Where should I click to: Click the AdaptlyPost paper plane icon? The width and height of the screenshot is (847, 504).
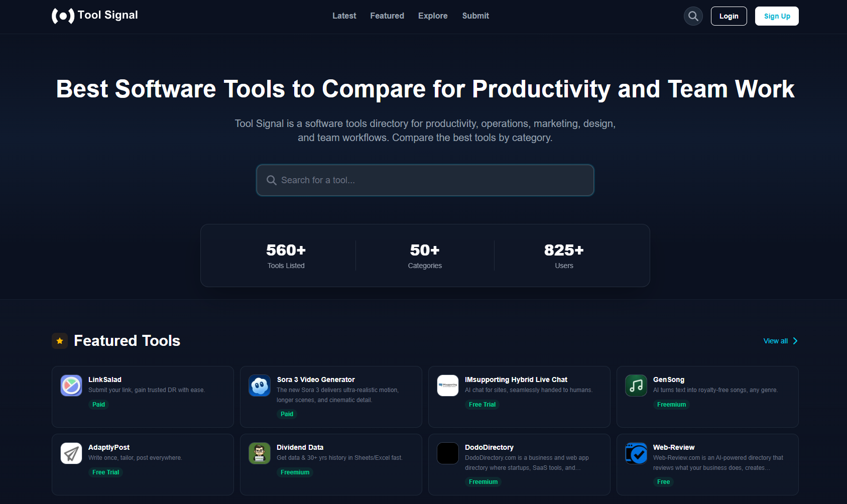point(71,453)
